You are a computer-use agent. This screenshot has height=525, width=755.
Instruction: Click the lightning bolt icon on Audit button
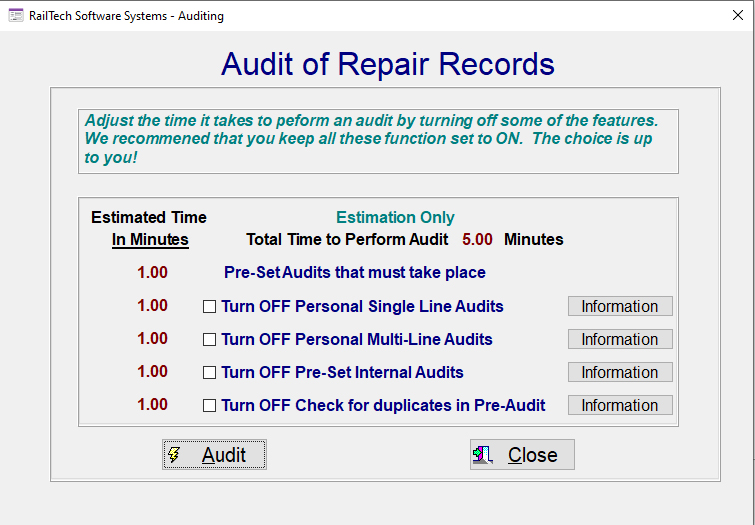pos(174,455)
